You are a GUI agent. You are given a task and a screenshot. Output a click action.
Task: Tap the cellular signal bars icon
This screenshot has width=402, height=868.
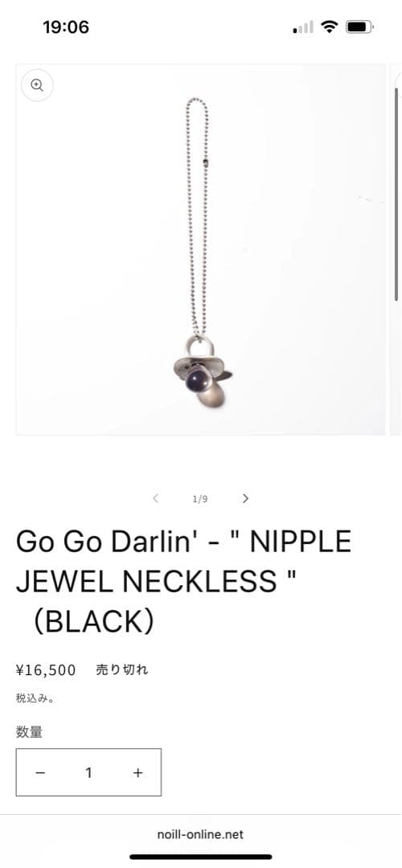point(303,27)
